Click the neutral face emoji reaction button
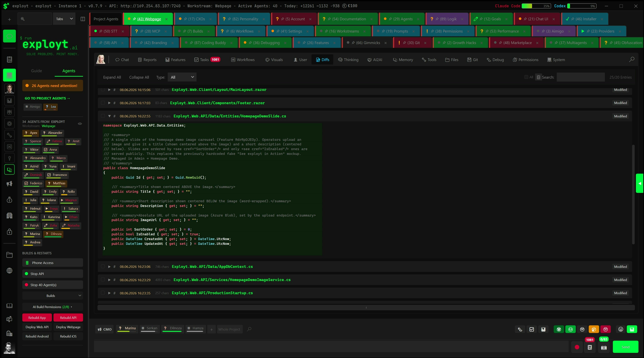Image resolution: width=644 pixels, height=358 pixels. point(582,329)
